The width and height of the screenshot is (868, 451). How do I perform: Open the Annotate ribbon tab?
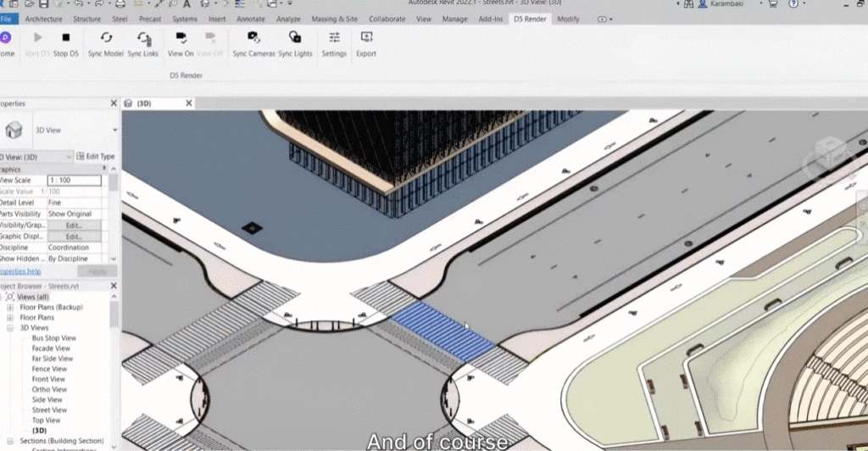click(x=251, y=19)
